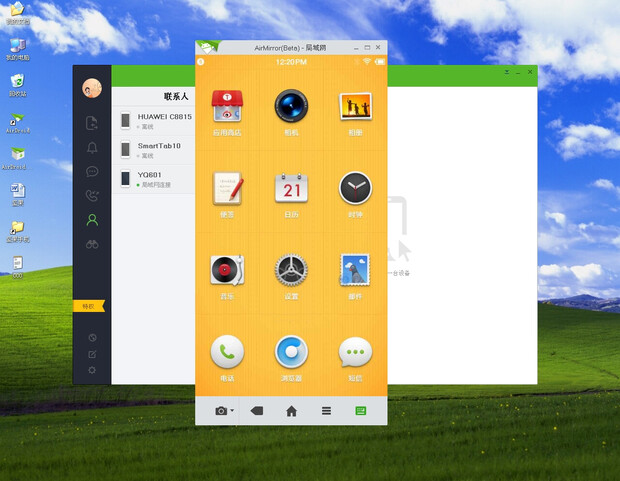
Task: Select the HUAWEI C8815 device
Action: tap(153, 121)
